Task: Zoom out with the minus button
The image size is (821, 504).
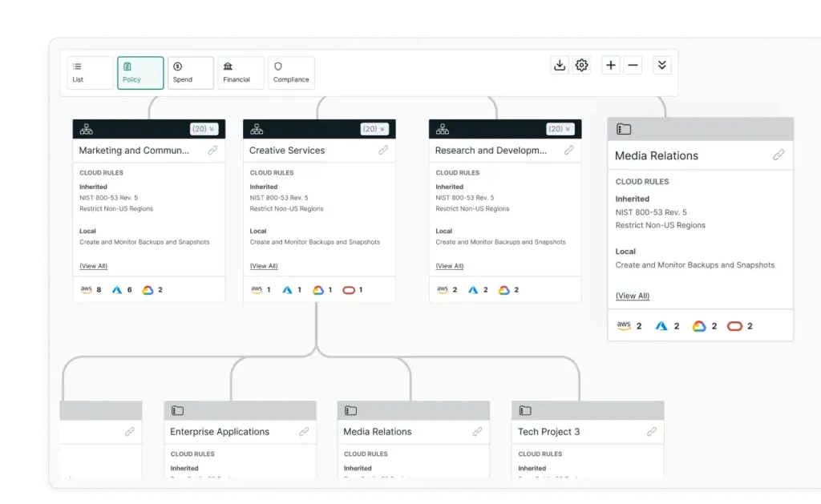Action: 633,66
